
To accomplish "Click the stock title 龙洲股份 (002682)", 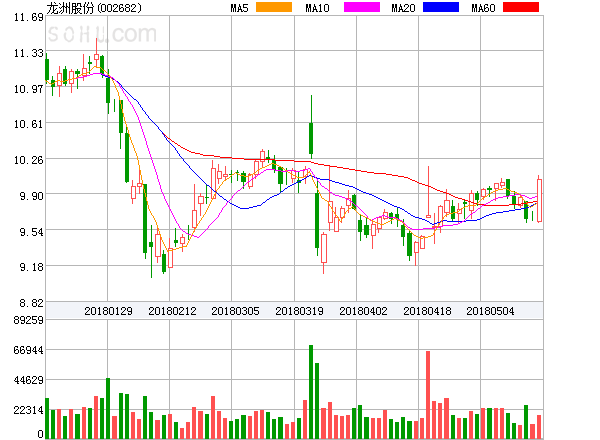I will click(x=94, y=8).
